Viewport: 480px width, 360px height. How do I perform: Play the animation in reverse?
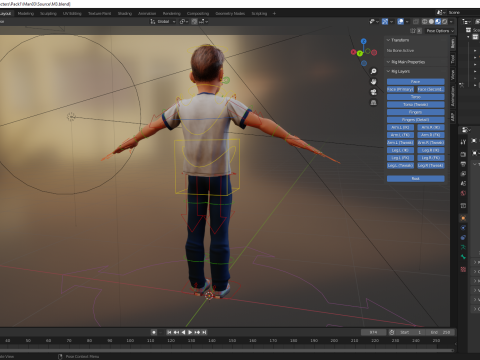pos(183,332)
